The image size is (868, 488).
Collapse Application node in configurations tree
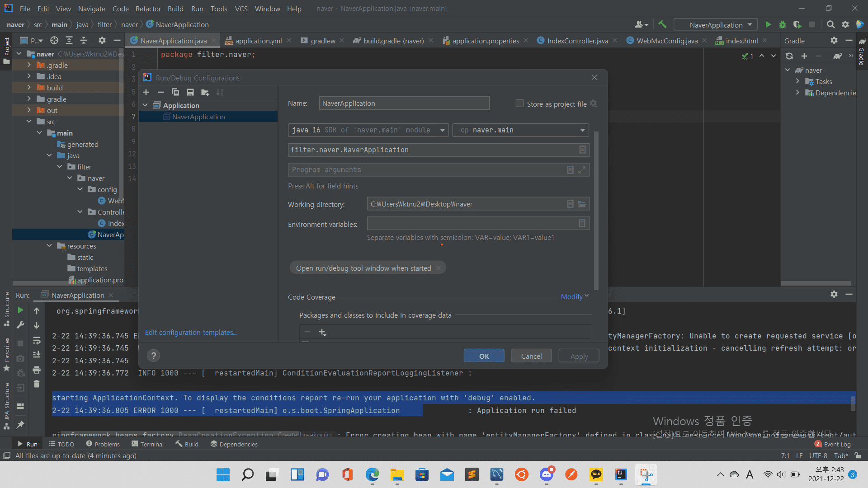(145, 105)
